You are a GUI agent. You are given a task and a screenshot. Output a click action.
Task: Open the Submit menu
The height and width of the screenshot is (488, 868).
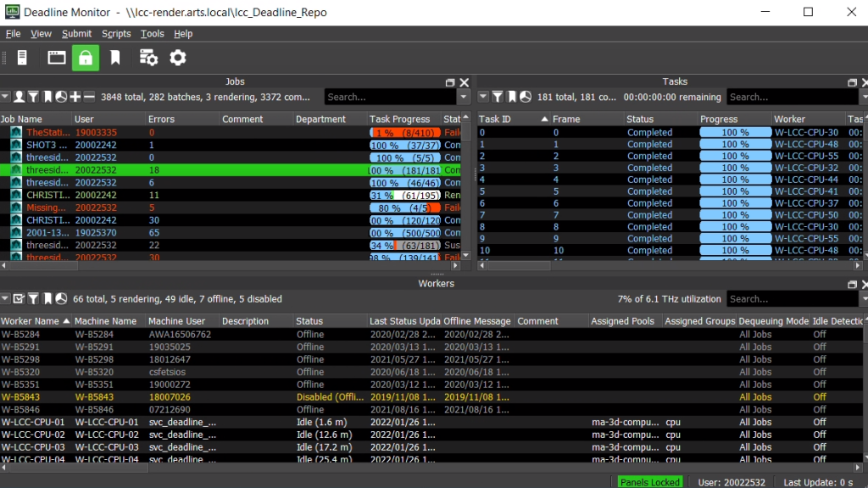tap(76, 34)
